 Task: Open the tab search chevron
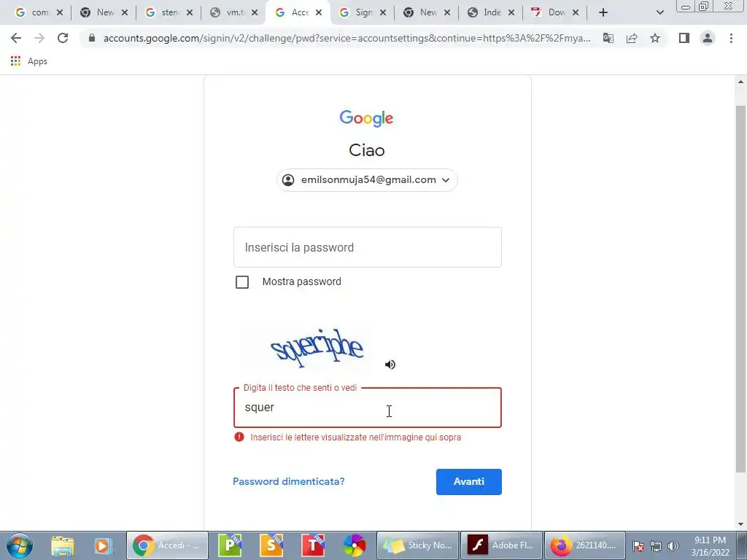(659, 12)
